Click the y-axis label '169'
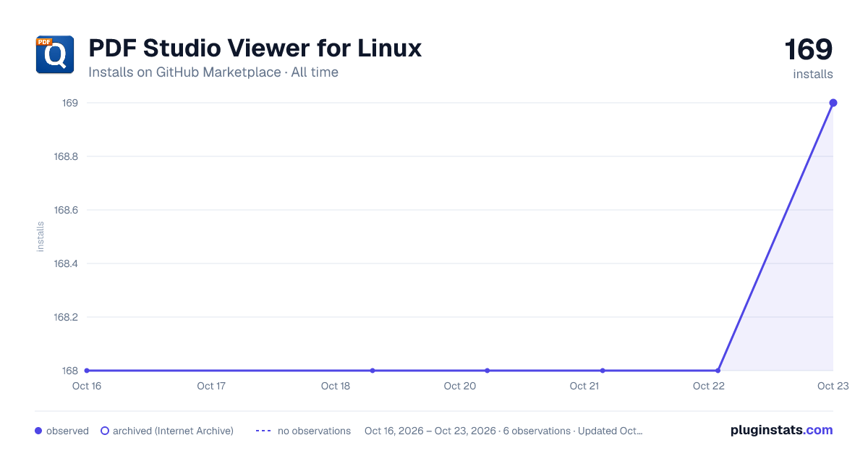 click(70, 103)
